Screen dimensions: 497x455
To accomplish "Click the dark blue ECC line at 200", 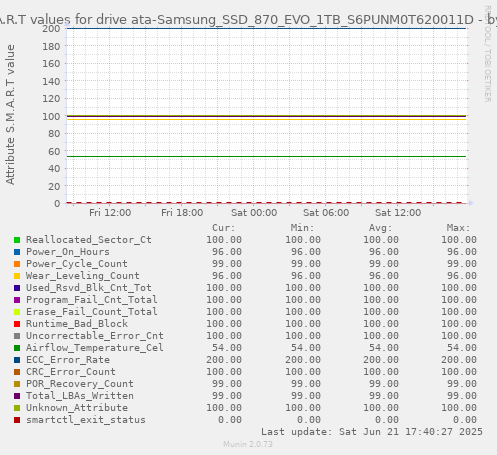I will [x=267, y=28].
